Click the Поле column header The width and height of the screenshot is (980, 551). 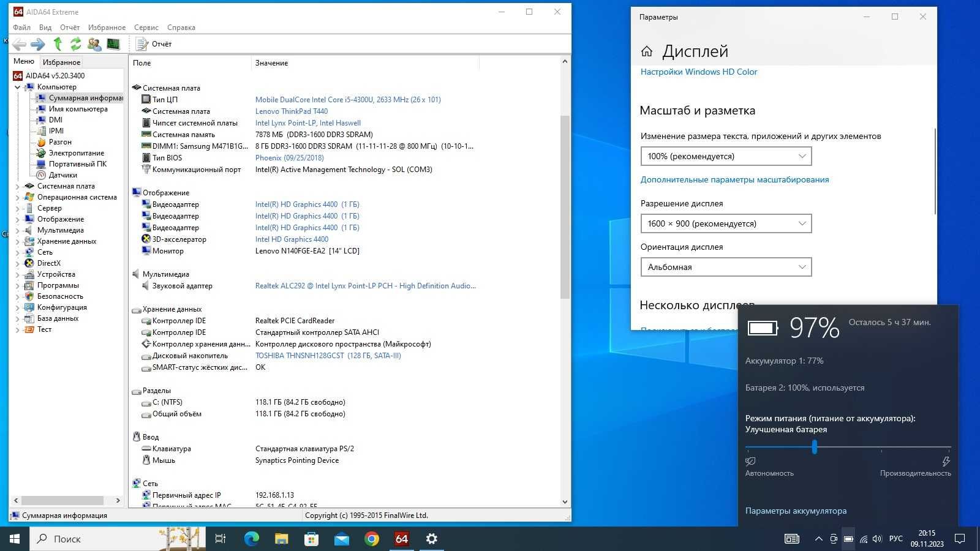coord(190,63)
